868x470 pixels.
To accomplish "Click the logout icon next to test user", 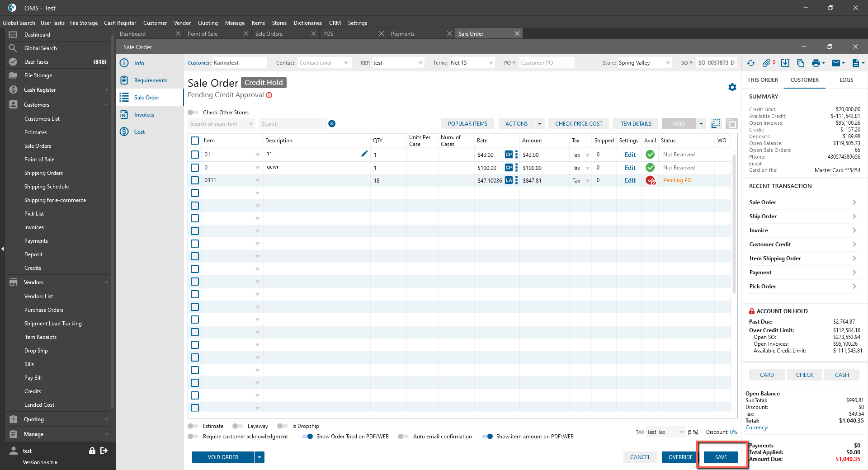I will 104,451.
